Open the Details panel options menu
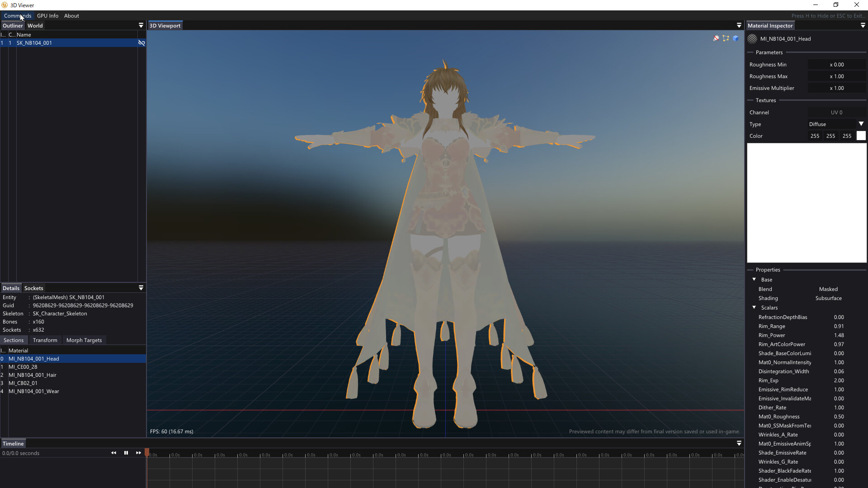The image size is (868, 488). coord(141,288)
